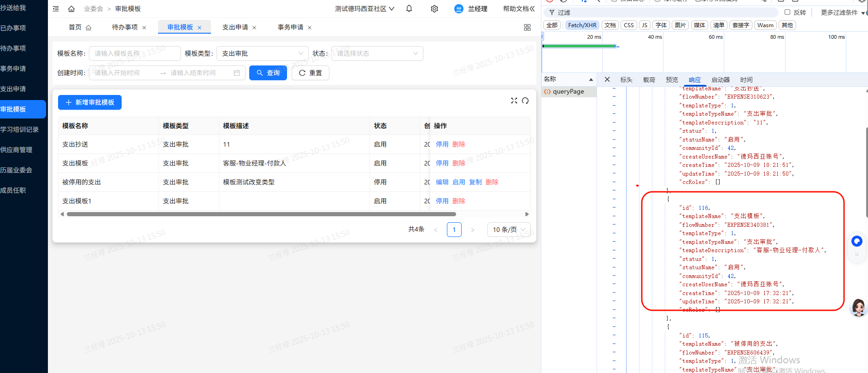
Task: Click the fullscreen expand table icon
Action: coord(514,101)
